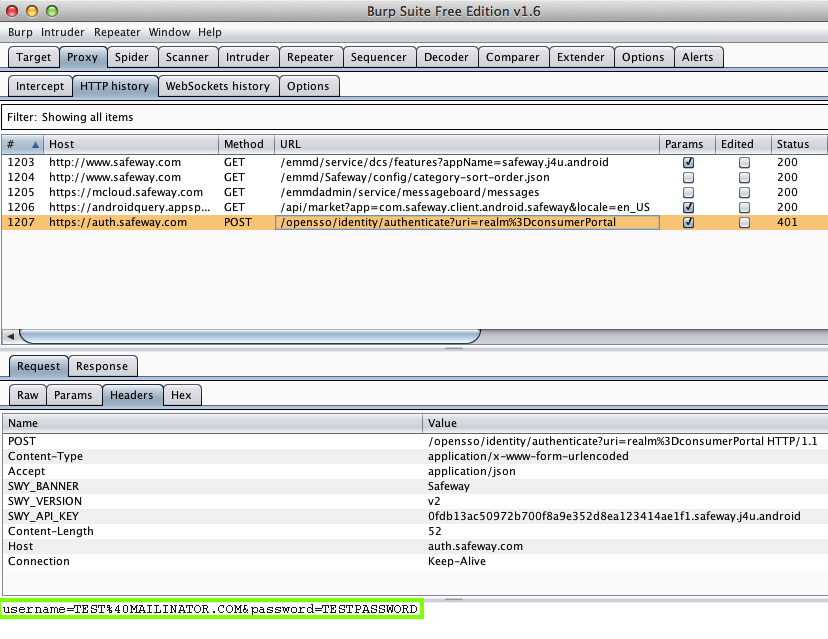Switch to the Comparer tab

click(513, 57)
